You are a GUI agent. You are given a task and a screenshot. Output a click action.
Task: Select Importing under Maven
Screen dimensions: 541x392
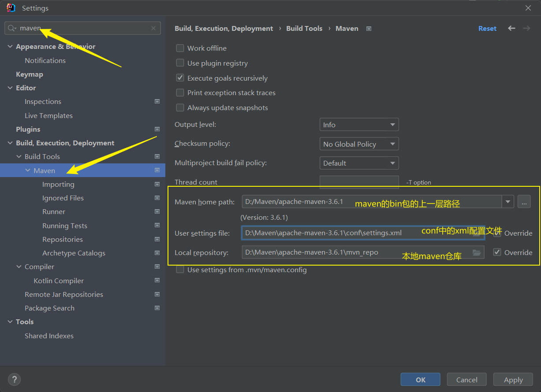[x=58, y=184]
